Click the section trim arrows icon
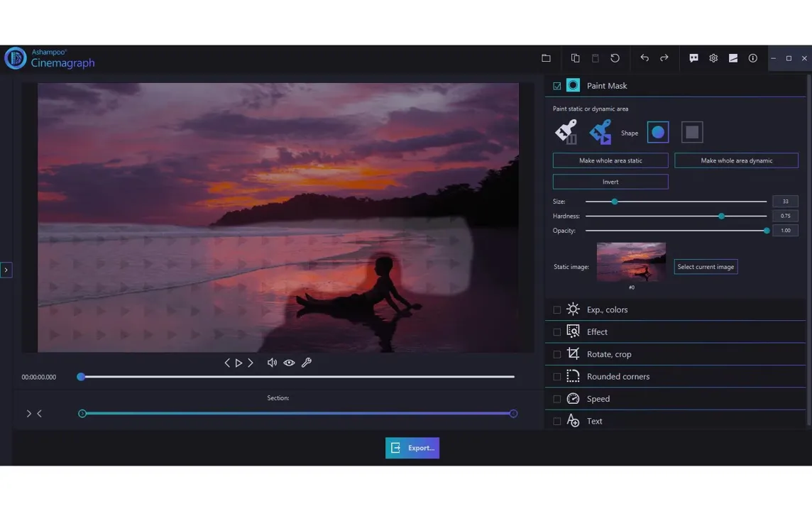This screenshot has height=511, width=812. (x=33, y=414)
